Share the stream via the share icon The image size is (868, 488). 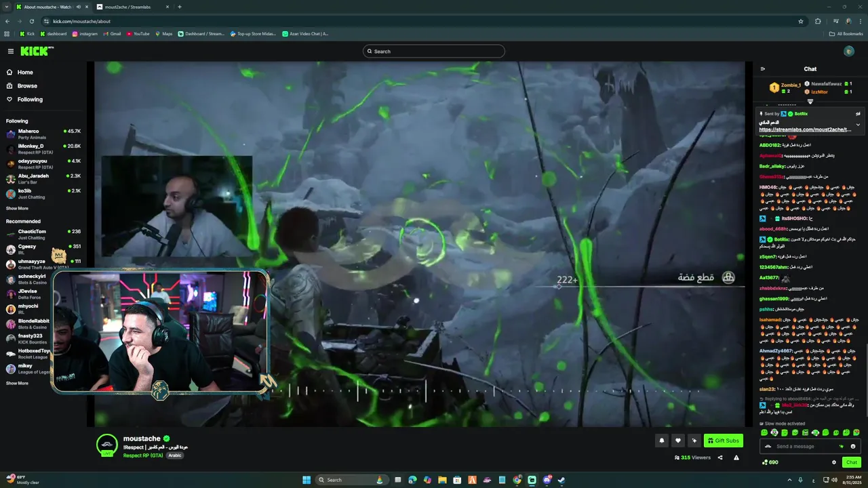click(720, 457)
